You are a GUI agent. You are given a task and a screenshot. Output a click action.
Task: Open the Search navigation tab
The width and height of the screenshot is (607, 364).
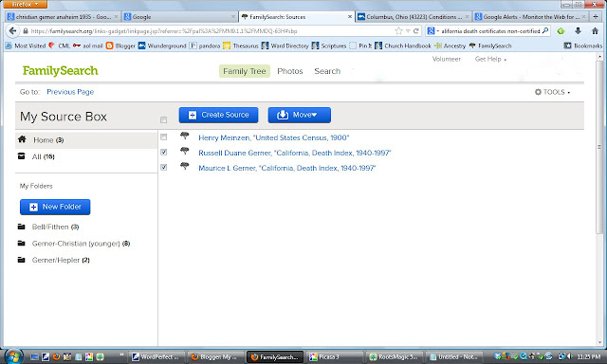[327, 71]
